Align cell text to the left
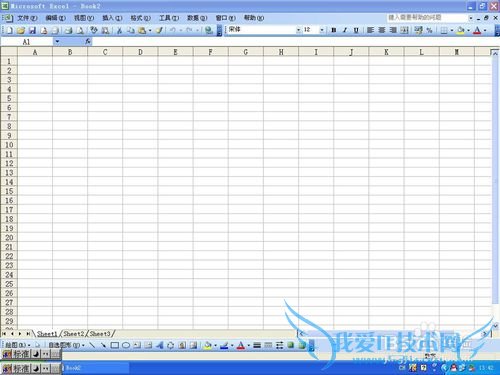This screenshot has height=375, width=500. 370,30
